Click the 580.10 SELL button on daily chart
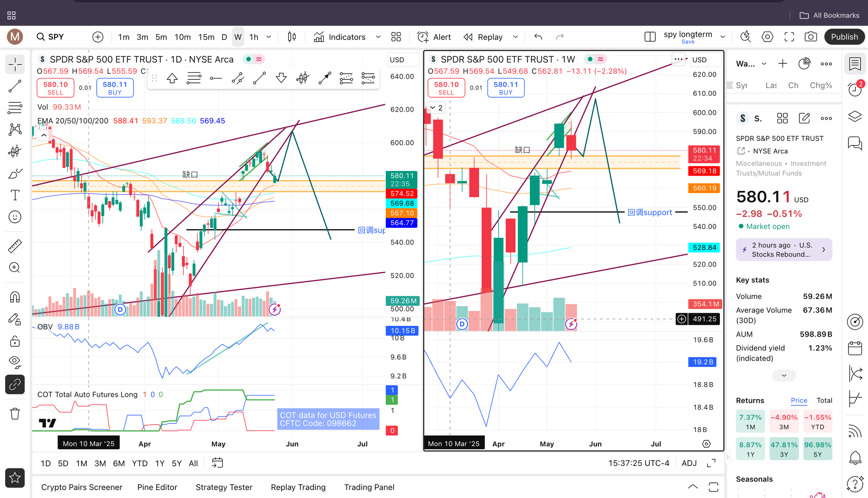 [56, 88]
